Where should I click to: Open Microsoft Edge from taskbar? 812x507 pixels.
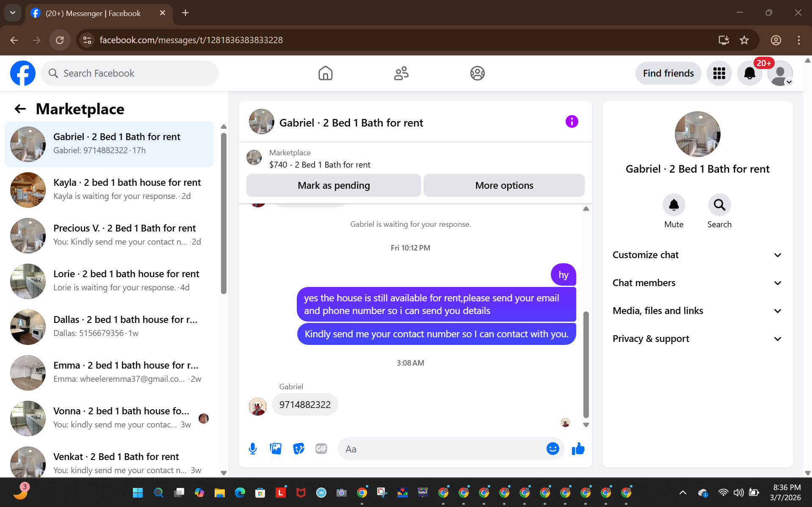pos(240,493)
